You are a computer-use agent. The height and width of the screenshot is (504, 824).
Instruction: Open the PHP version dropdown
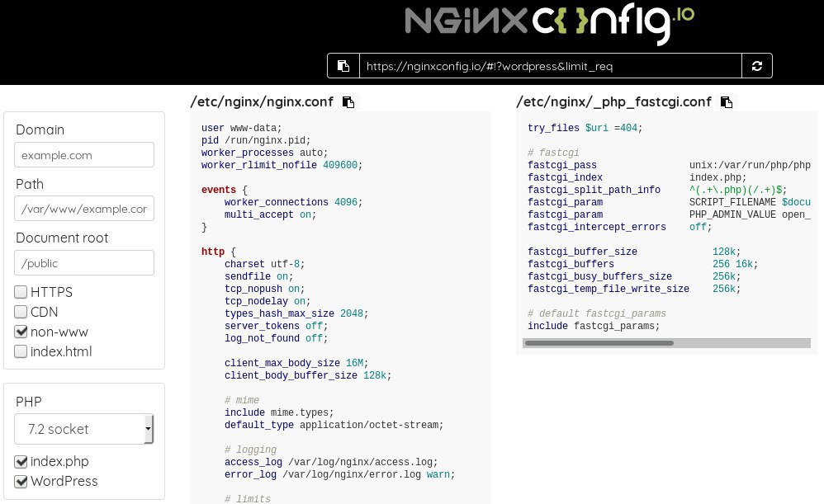click(84, 429)
